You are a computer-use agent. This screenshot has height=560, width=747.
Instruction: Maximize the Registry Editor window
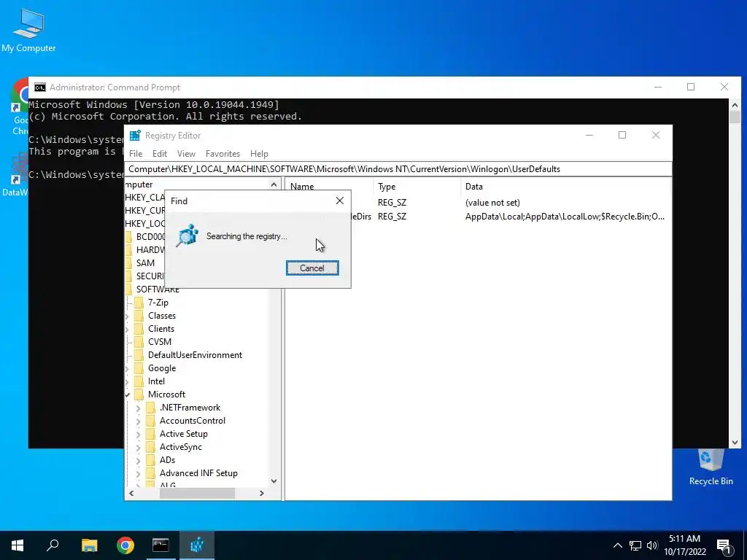tap(622, 135)
